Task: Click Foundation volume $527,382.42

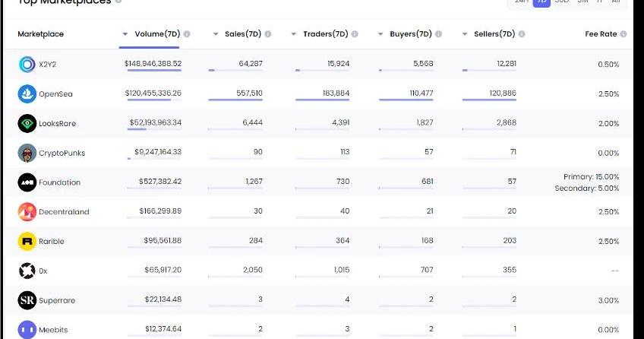Action: coord(160,182)
